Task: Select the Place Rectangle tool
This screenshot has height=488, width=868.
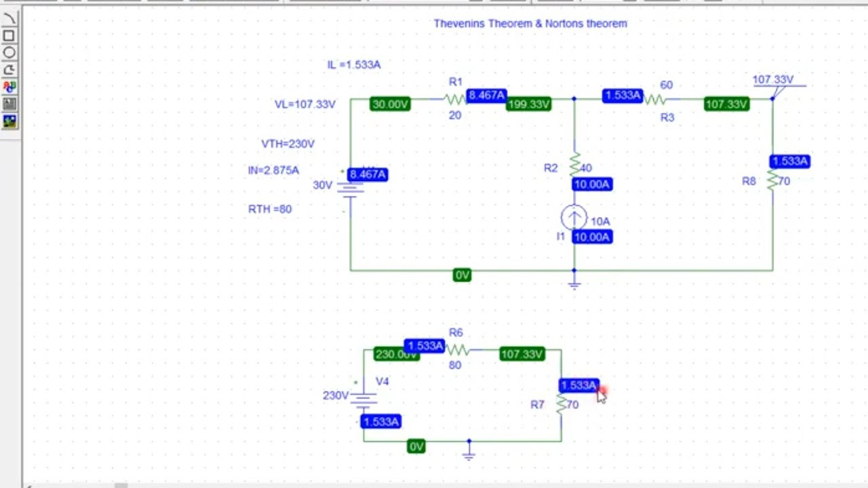Action: tap(9, 36)
